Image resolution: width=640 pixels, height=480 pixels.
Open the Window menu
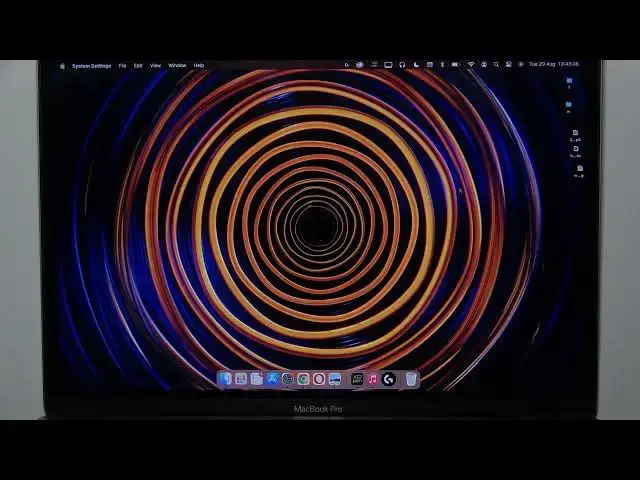click(177, 66)
